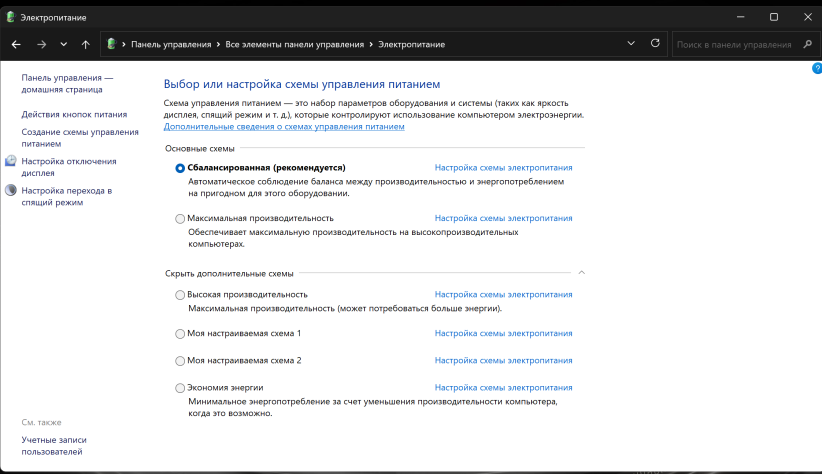Screen dimensions: 822x474
Task: Open recent locations dropdown arrow
Action: pyautogui.click(x=63, y=45)
